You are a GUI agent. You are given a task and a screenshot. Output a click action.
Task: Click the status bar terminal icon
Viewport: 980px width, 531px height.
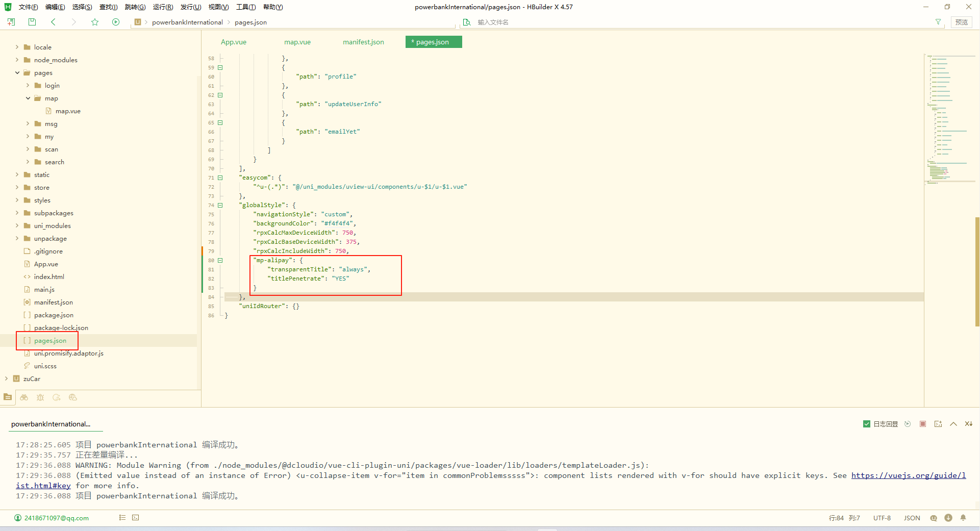[x=135, y=517]
